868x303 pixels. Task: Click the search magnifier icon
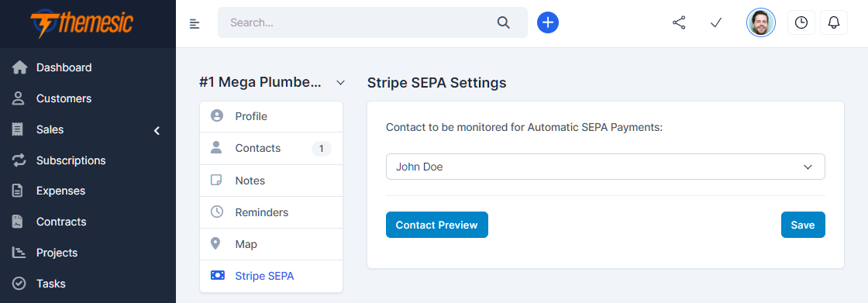(x=503, y=22)
